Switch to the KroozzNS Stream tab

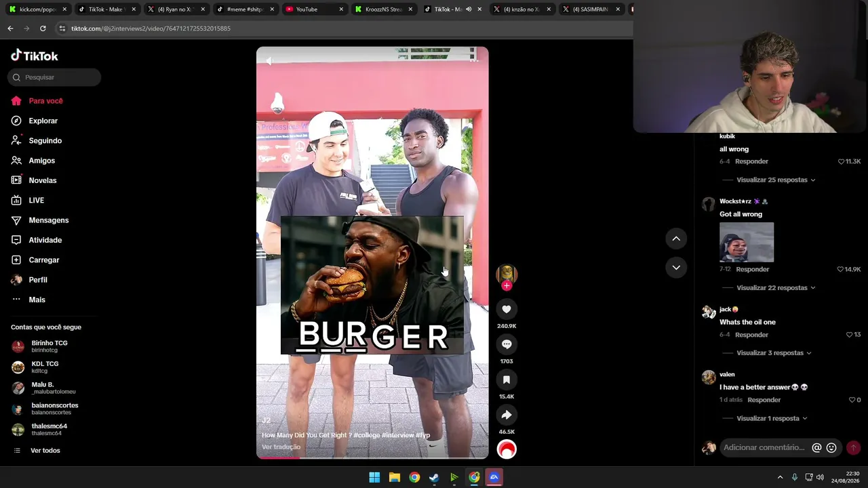[383, 9]
